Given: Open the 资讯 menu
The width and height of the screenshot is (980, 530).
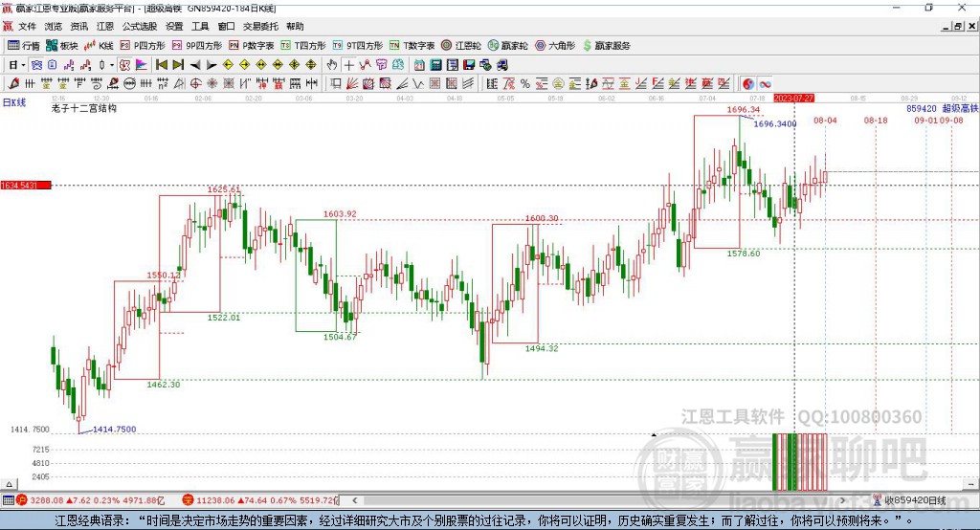Looking at the screenshot, I should [x=79, y=26].
